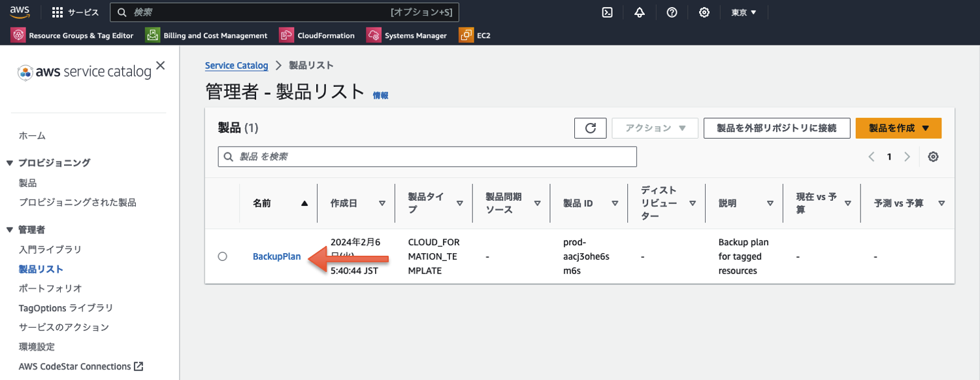The image size is (980, 380).
Task: Click 製品を外部リポジトリに接続 button
Action: point(776,128)
